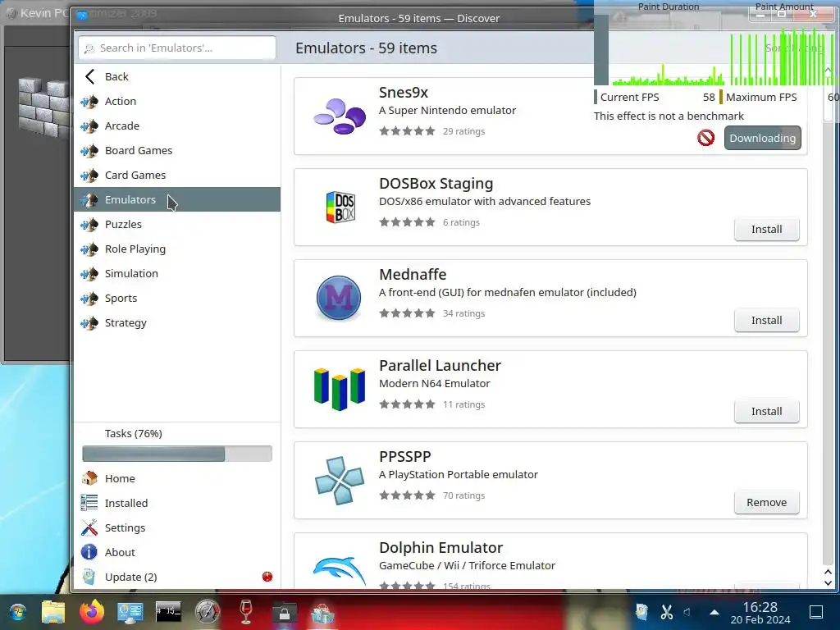The height and width of the screenshot is (630, 840).
Task: Open the system settings taskbar icon
Action: [130, 612]
